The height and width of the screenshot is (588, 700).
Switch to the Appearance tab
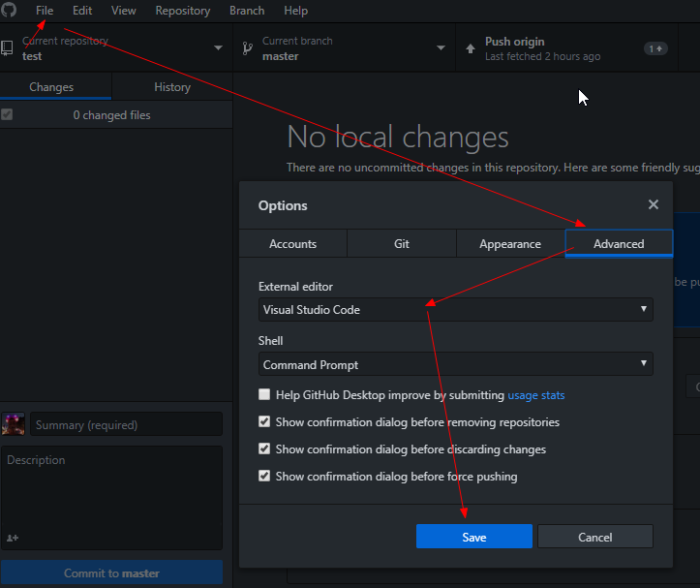[x=510, y=243]
